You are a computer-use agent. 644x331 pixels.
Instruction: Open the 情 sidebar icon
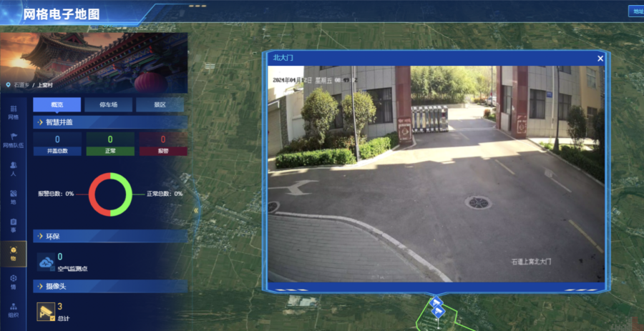pos(13,281)
